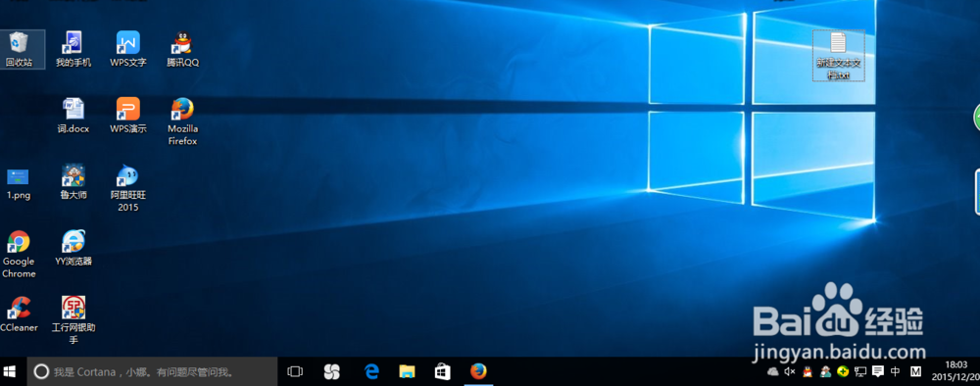Toggle the 中 input language indicator

(895, 371)
